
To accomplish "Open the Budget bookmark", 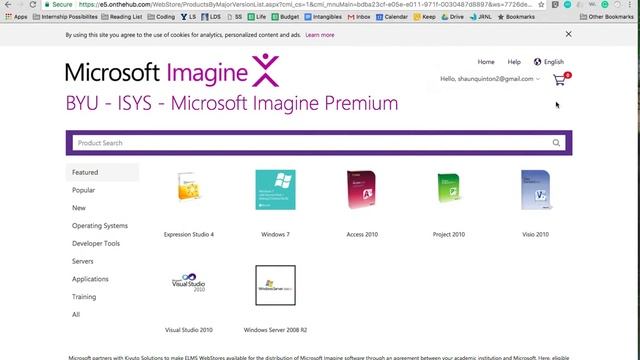I will point(285,17).
